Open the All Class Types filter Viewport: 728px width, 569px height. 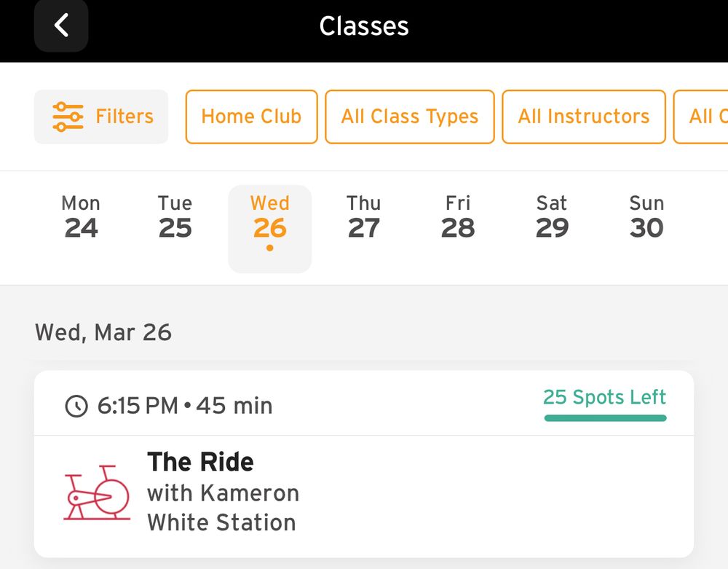[x=409, y=117]
